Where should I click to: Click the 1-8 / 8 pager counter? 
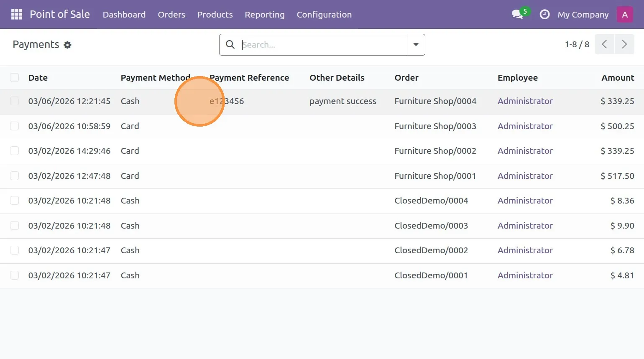pos(577,44)
